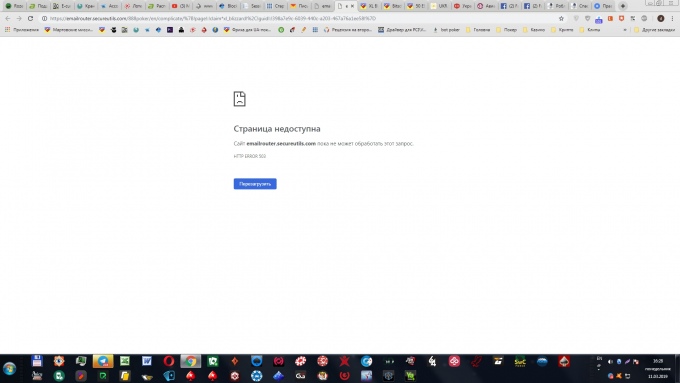Switch to the YouTube tab
680x383 pixels.
tap(180, 6)
